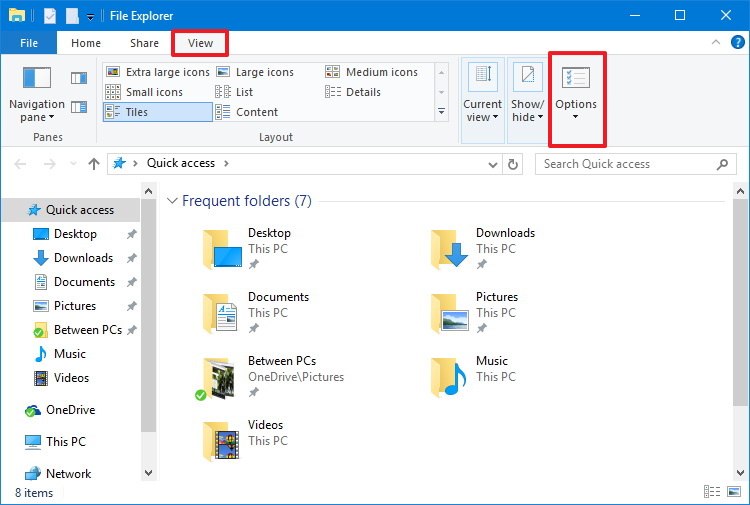Select Details layout
750x505 pixels.
(x=353, y=92)
